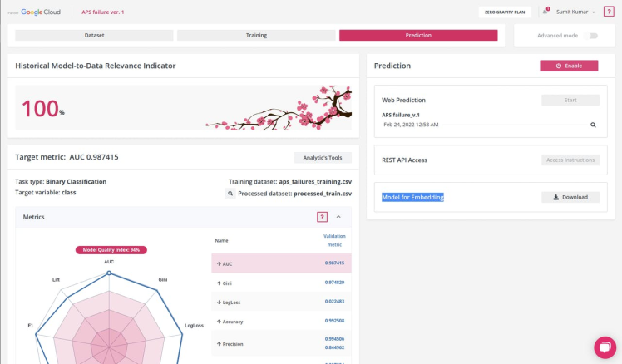Click the Web Prediction Start button
This screenshot has height=364, width=622.
570,100
